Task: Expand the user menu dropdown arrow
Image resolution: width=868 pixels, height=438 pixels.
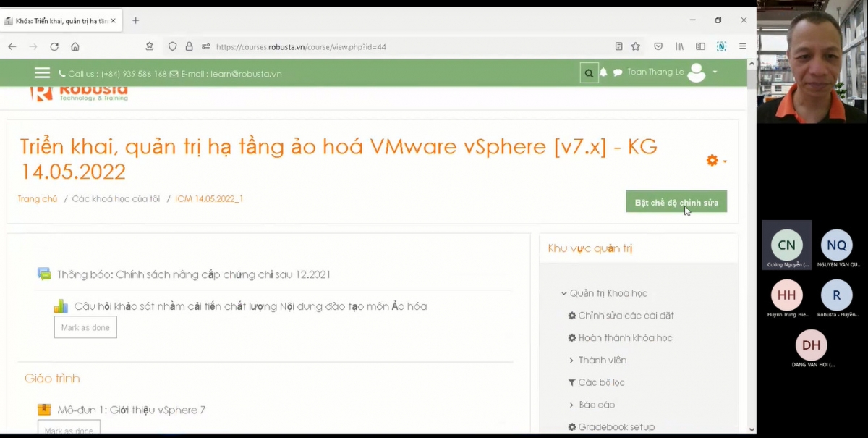Action: (715, 72)
